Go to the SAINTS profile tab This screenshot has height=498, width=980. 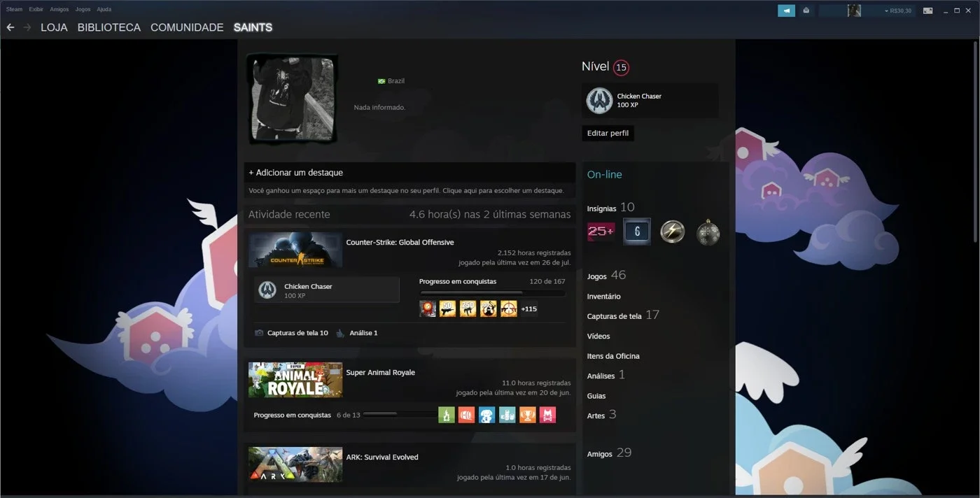[253, 27]
